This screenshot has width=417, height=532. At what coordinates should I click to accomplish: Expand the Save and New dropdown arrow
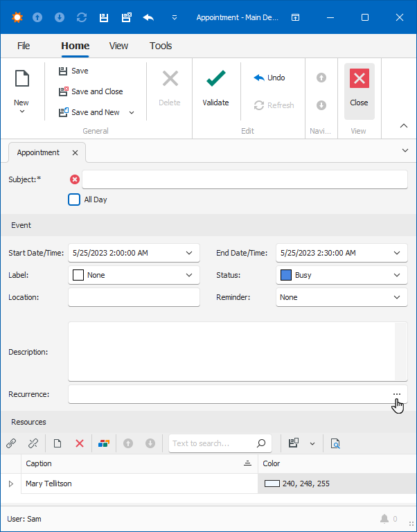tap(132, 113)
